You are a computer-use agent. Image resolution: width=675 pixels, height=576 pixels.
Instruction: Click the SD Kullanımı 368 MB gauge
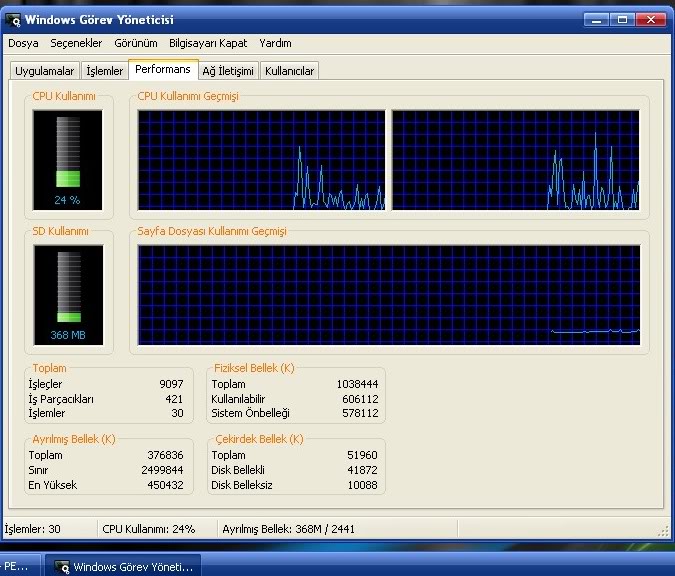pos(68,295)
